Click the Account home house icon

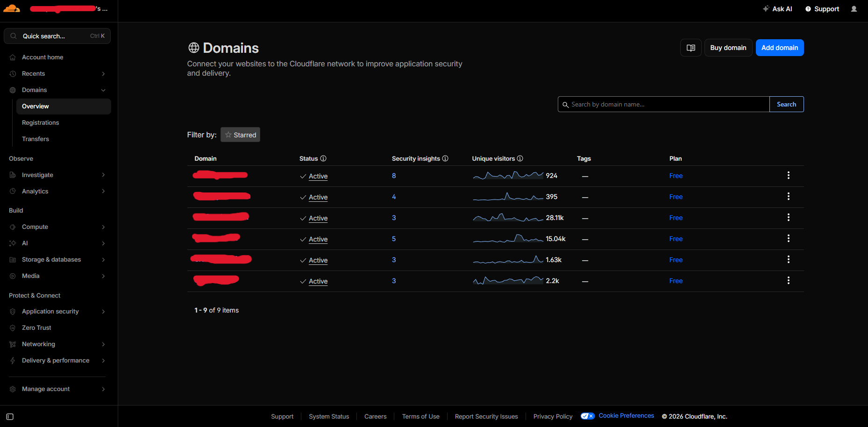[x=13, y=57]
